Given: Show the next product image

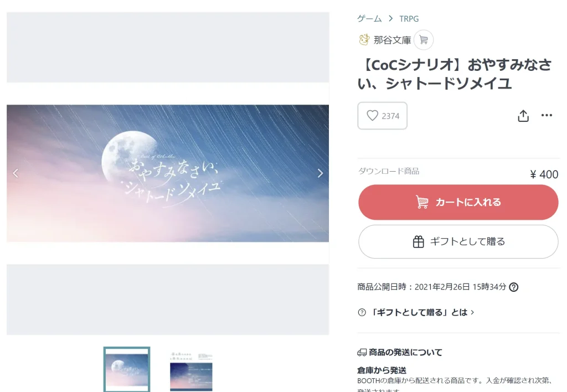Looking at the screenshot, I should (320, 173).
